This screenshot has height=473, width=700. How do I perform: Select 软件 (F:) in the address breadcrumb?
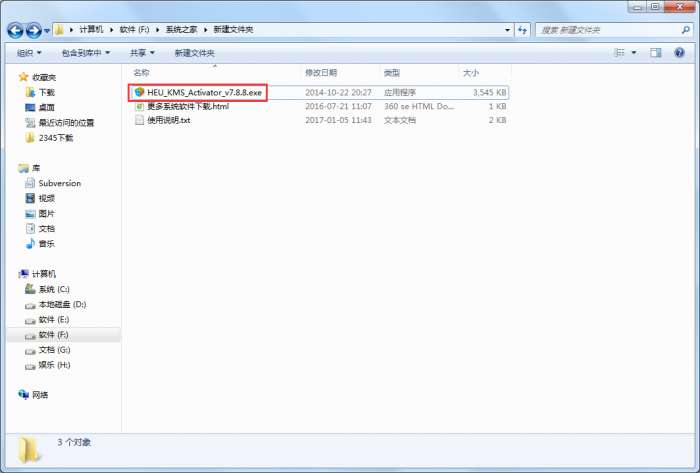point(134,29)
